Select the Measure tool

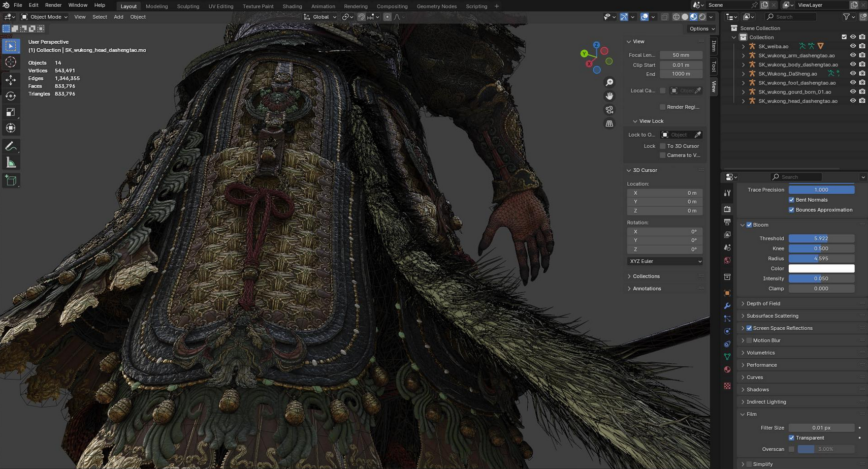pos(11,163)
